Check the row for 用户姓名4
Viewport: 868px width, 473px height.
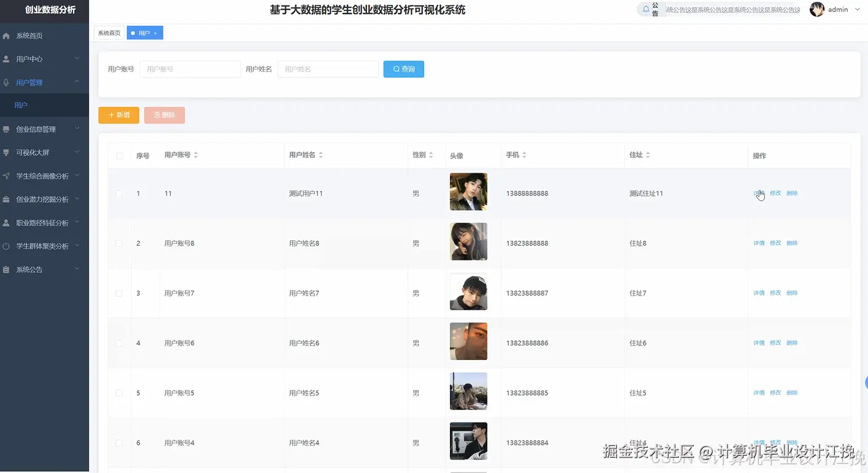pyautogui.click(x=119, y=443)
